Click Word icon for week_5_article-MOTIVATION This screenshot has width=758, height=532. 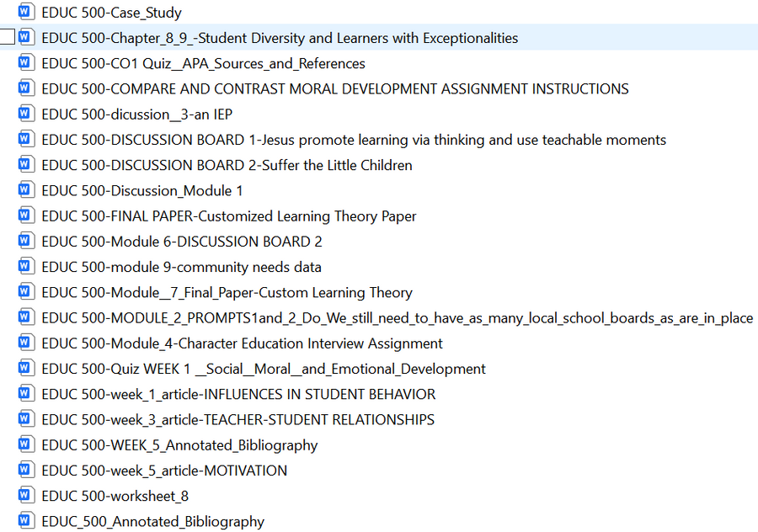click(26, 469)
